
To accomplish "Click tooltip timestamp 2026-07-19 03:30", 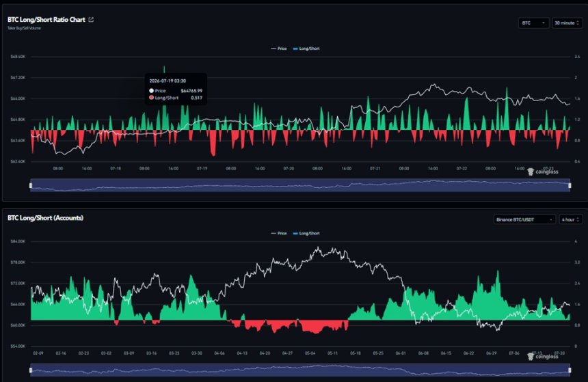I will 168,81.
